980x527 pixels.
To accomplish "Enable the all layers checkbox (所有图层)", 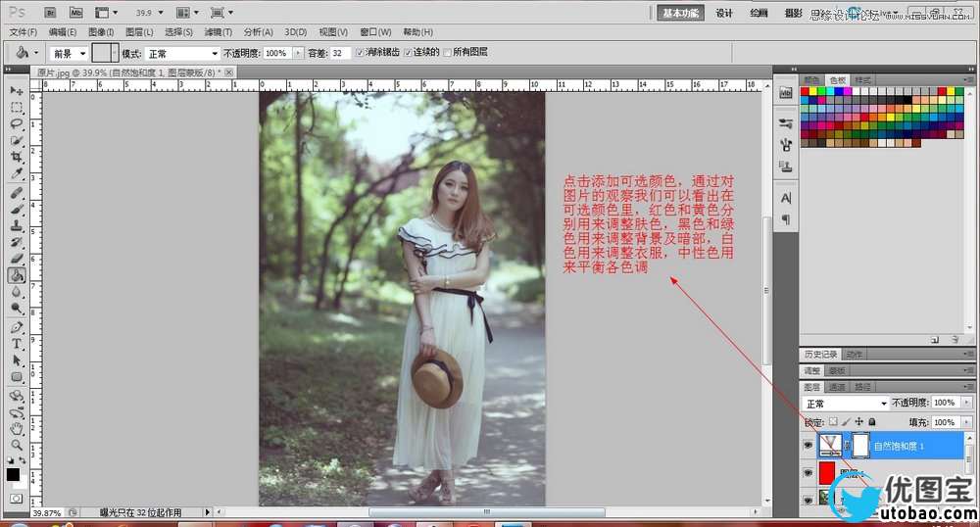I will pyautogui.click(x=447, y=53).
